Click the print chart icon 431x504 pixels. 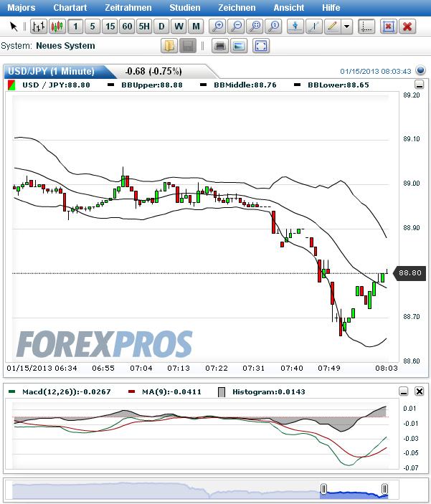click(220, 46)
